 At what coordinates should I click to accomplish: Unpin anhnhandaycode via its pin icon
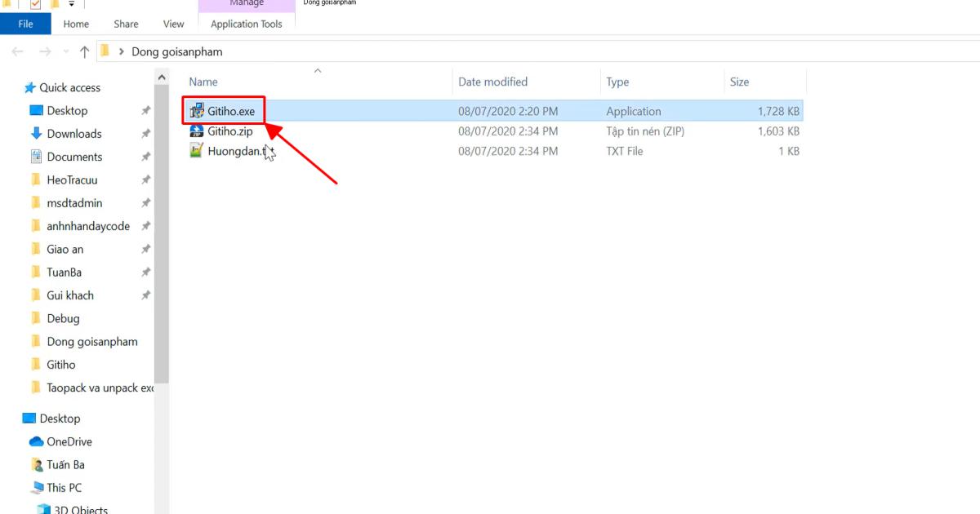tap(145, 226)
